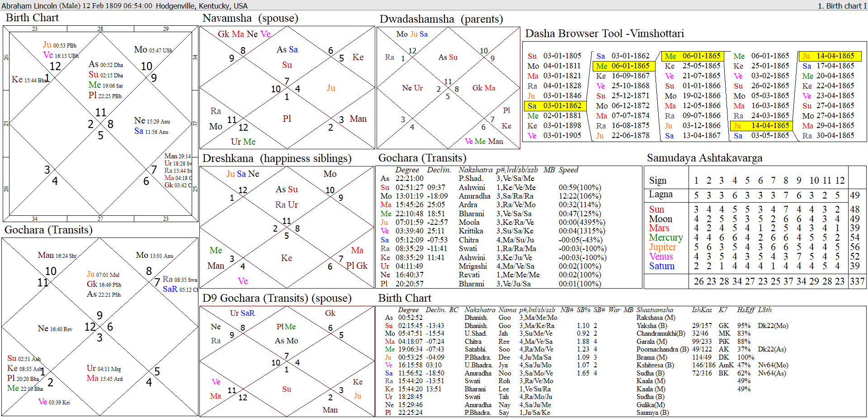Click the Lagna row label in Ashtakavarga
This screenshot has height=418, width=868.
tap(660, 195)
